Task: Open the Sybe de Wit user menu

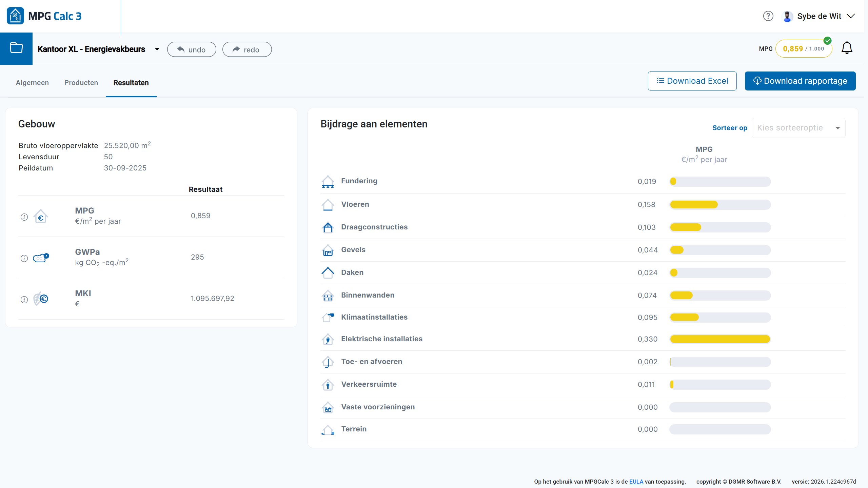Action: 819,16
